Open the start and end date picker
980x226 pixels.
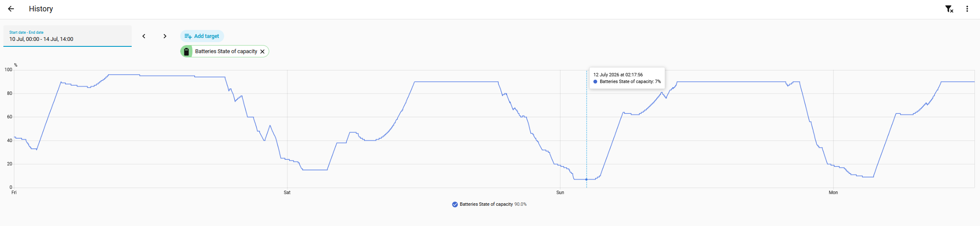[68, 36]
